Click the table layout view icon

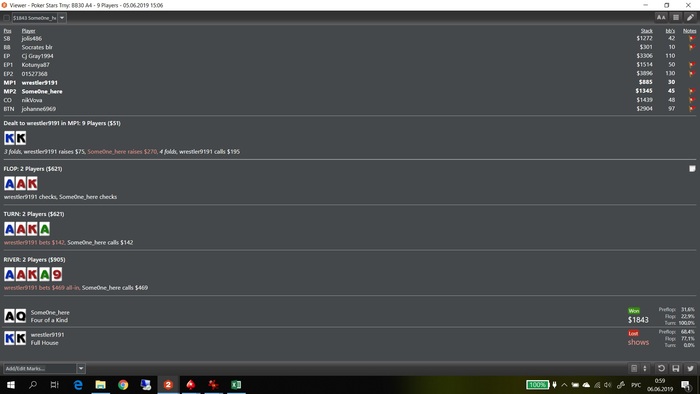point(676,17)
